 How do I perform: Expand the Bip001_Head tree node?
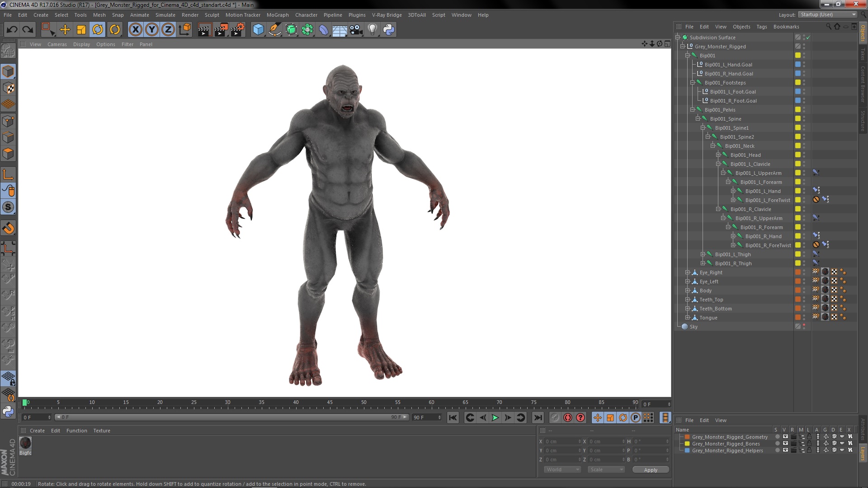coord(718,155)
